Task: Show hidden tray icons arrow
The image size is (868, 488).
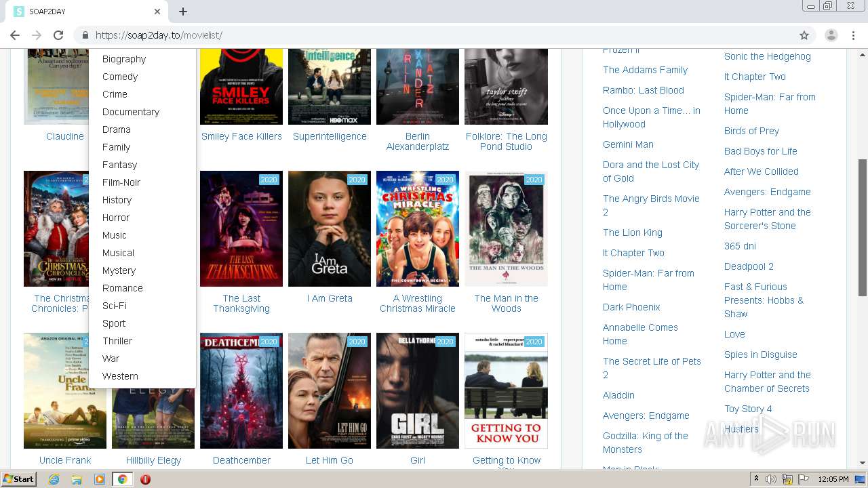Action: pyautogui.click(x=756, y=479)
